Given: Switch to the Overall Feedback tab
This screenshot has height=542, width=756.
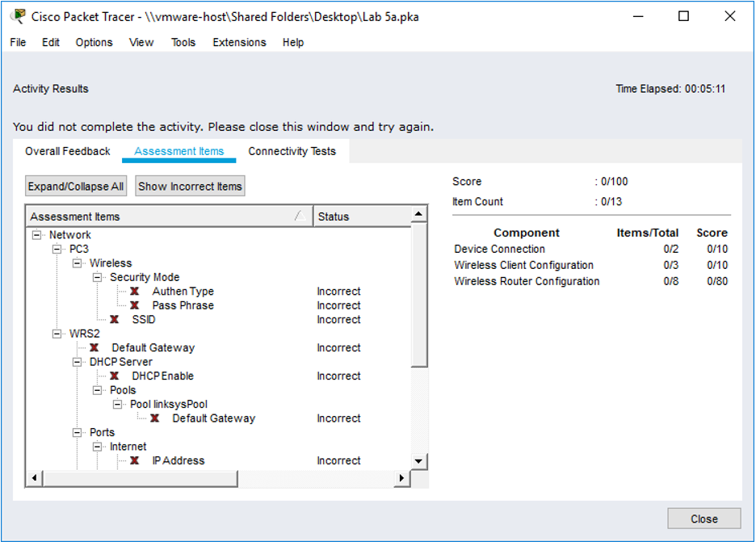Looking at the screenshot, I should pyautogui.click(x=68, y=151).
